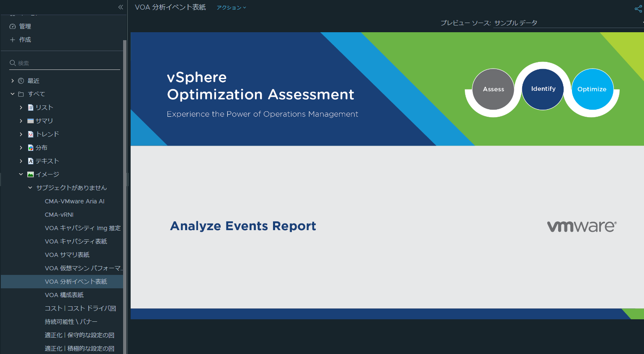Select VOA キャパシティ表紙

[76, 241]
